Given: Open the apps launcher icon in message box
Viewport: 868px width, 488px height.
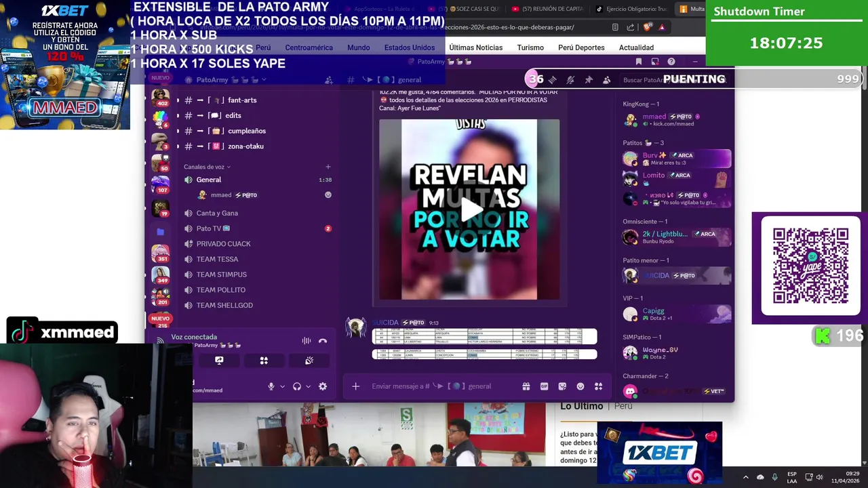Looking at the screenshot, I should (x=598, y=386).
